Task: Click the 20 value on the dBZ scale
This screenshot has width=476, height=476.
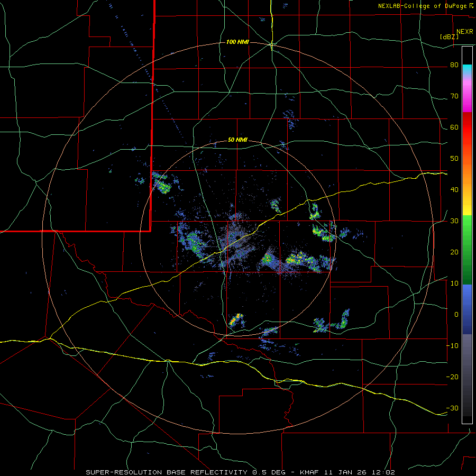Action: click(x=454, y=252)
